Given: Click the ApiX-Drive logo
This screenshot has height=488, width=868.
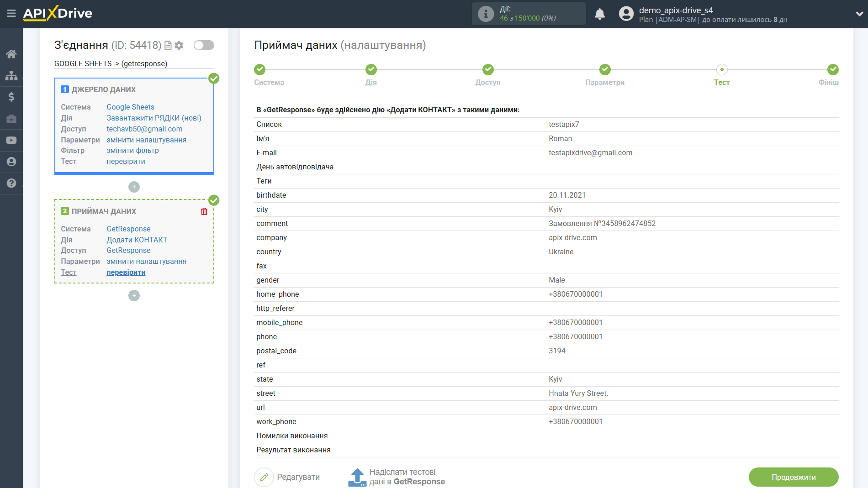Looking at the screenshot, I should tap(58, 13).
